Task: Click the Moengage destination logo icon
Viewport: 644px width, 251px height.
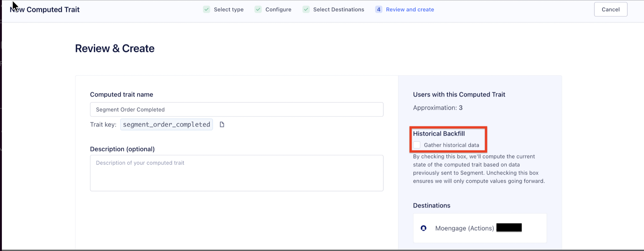Action: tap(423, 228)
